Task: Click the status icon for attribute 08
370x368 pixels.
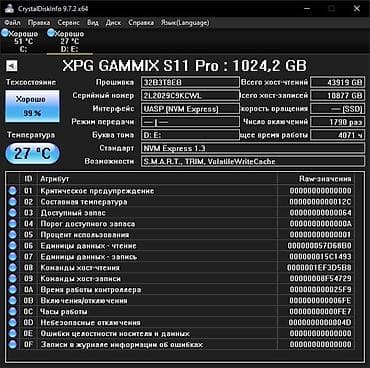Action: (x=13, y=268)
